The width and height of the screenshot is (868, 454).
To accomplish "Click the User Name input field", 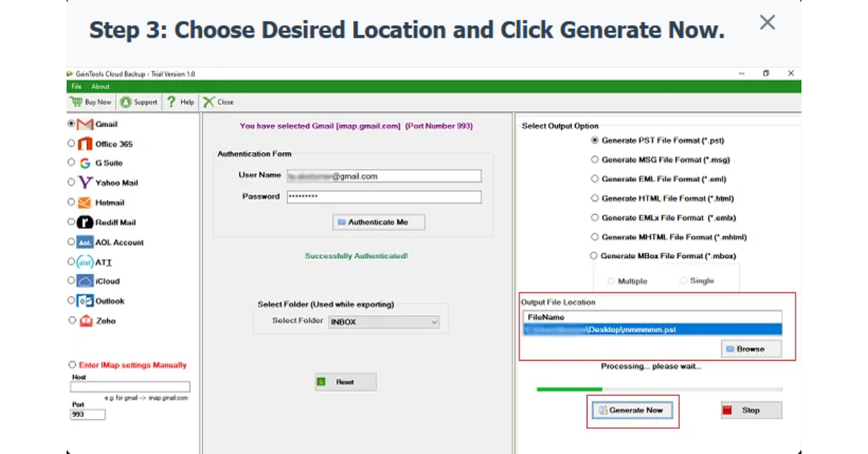I will [384, 176].
